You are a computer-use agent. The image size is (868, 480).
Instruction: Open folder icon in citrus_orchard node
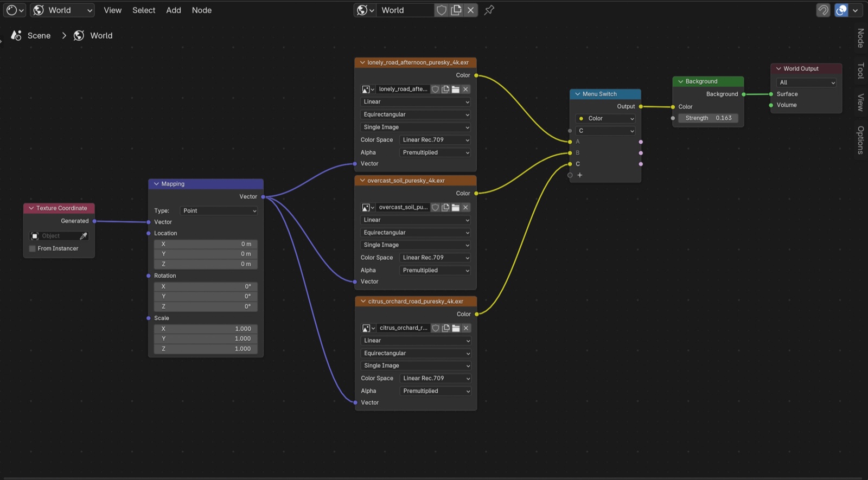tap(456, 328)
